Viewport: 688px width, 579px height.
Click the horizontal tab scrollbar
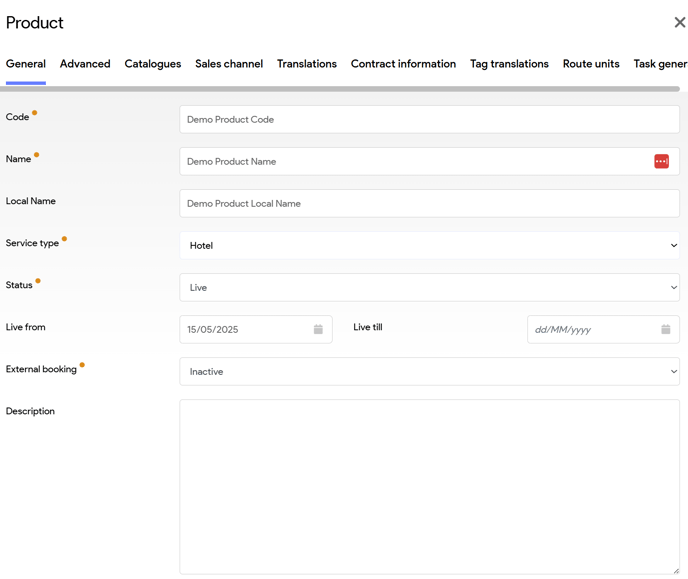tap(340, 89)
